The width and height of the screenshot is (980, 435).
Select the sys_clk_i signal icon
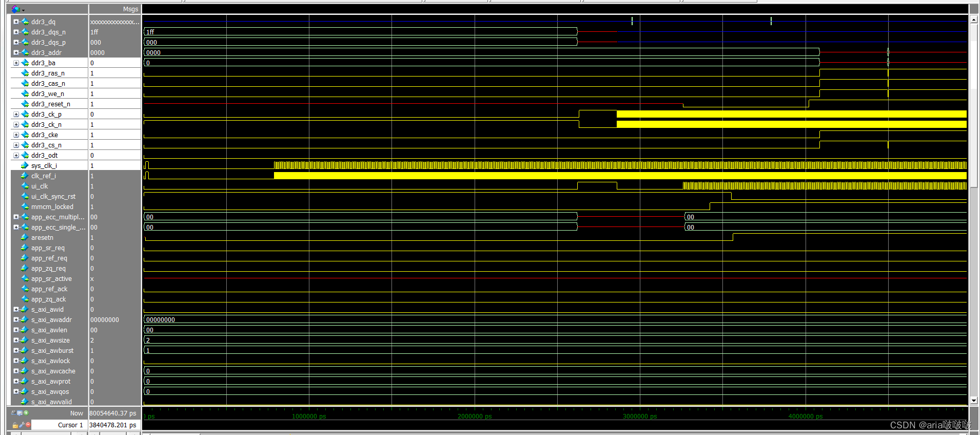[x=25, y=165]
